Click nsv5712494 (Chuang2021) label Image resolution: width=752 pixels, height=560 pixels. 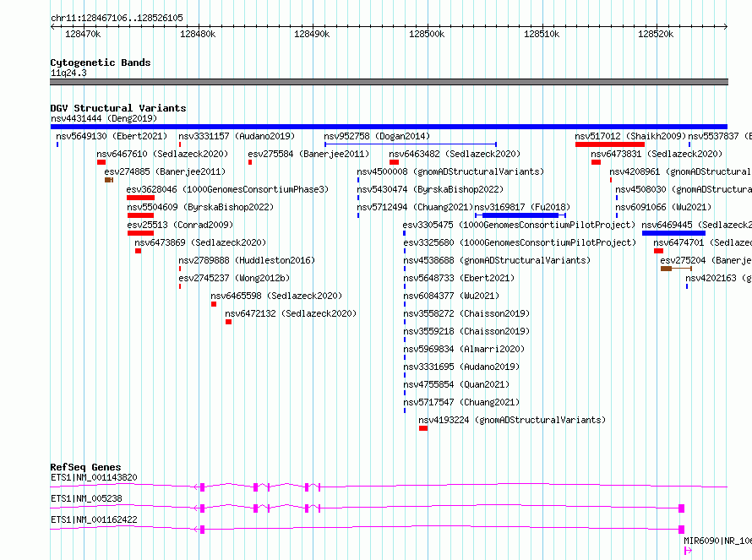415,207
